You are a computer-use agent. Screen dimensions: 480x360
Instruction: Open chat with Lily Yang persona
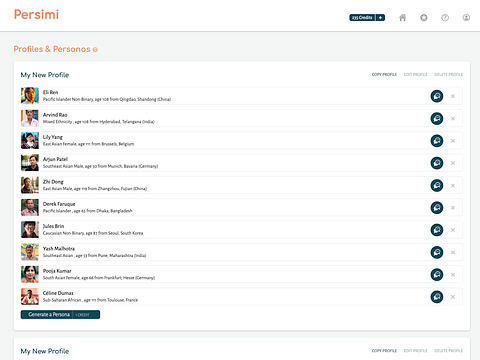pos(437,141)
